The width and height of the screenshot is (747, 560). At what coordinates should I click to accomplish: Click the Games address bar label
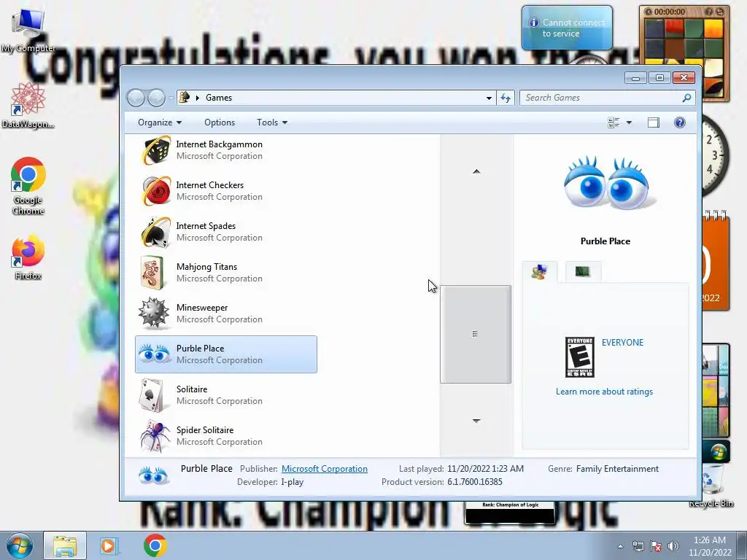tap(219, 98)
